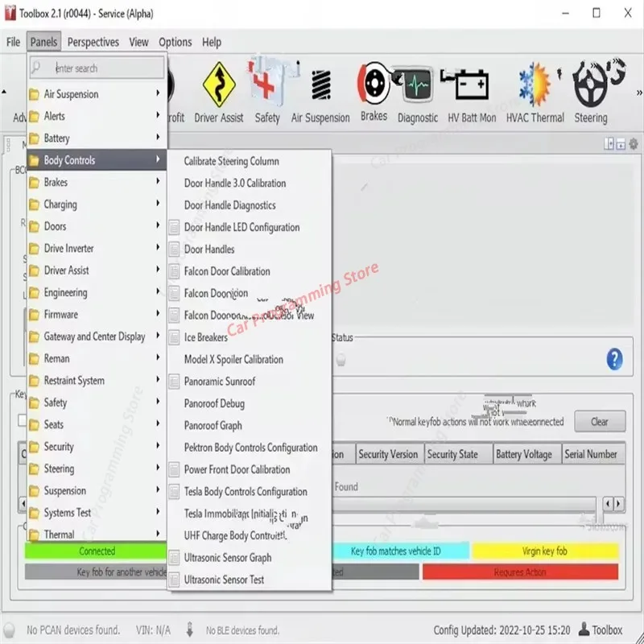Screen dimensions: 644x644
Task: Click the Clear button
Action: pos(600,421)
